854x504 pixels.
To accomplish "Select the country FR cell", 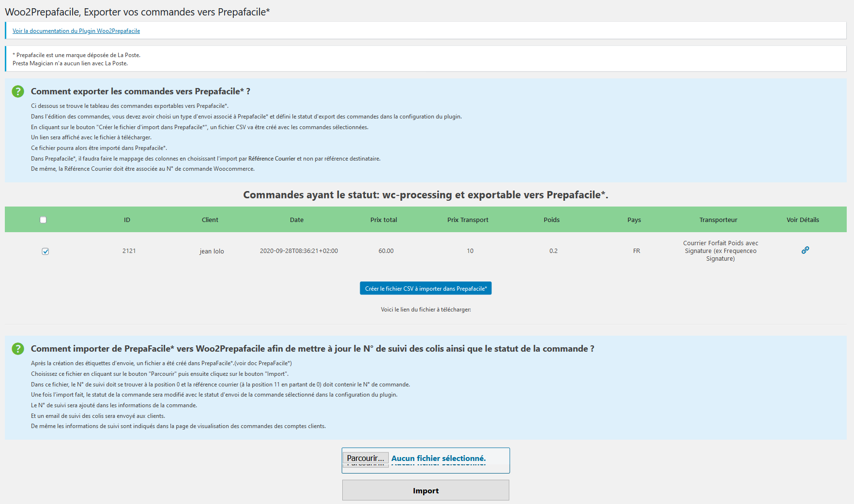I will tap(637, 251).
